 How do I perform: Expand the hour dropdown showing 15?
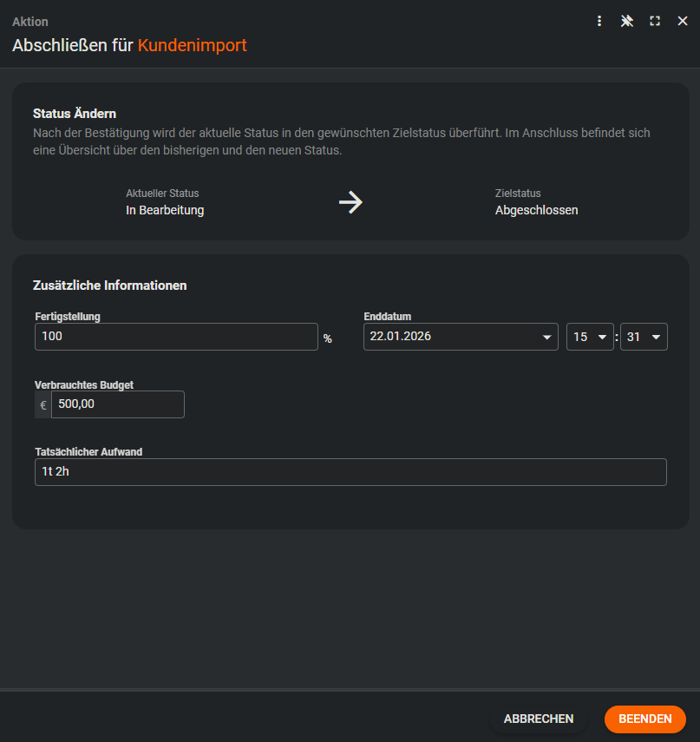(602, 338)
